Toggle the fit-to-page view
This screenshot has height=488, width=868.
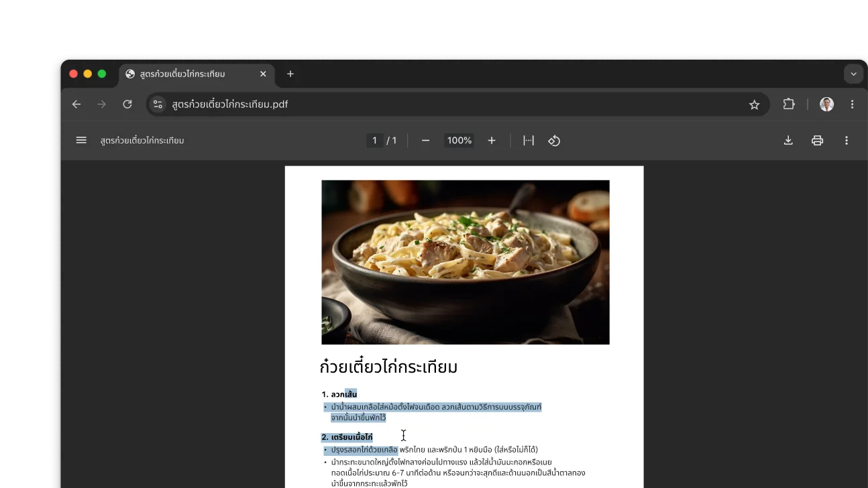[529, 140]
